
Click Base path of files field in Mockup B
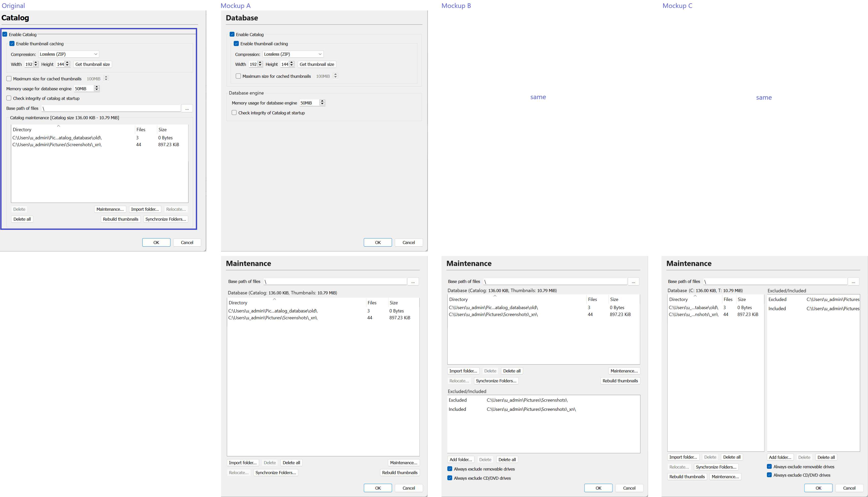(x=555, y=282)
